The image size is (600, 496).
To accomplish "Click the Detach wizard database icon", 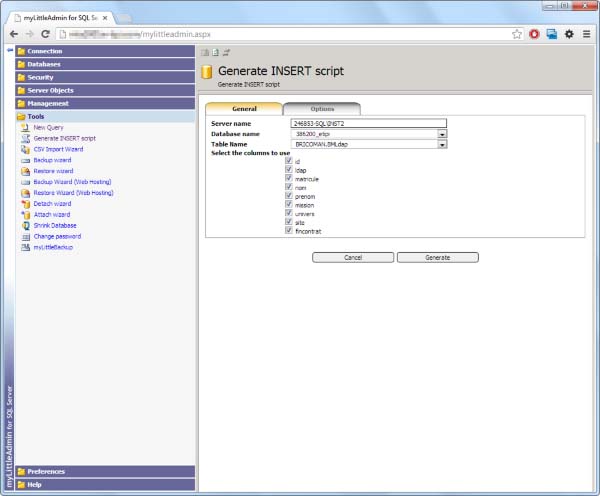I will (25, 204).
